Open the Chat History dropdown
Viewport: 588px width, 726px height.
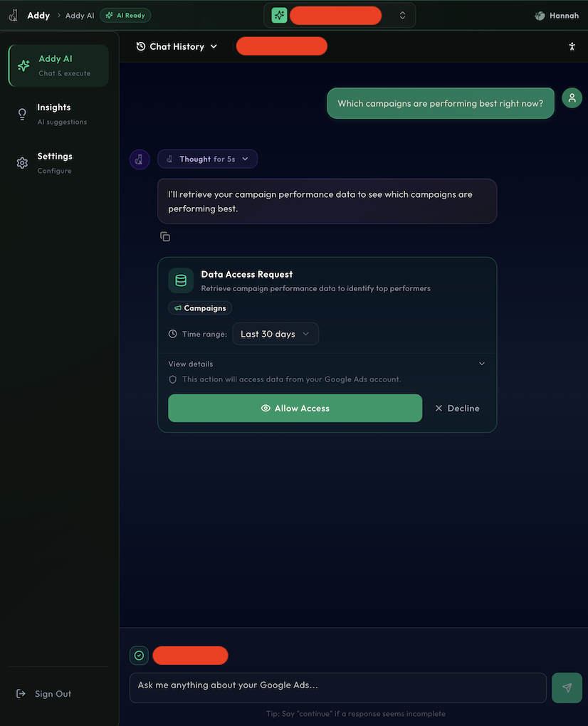177,46
